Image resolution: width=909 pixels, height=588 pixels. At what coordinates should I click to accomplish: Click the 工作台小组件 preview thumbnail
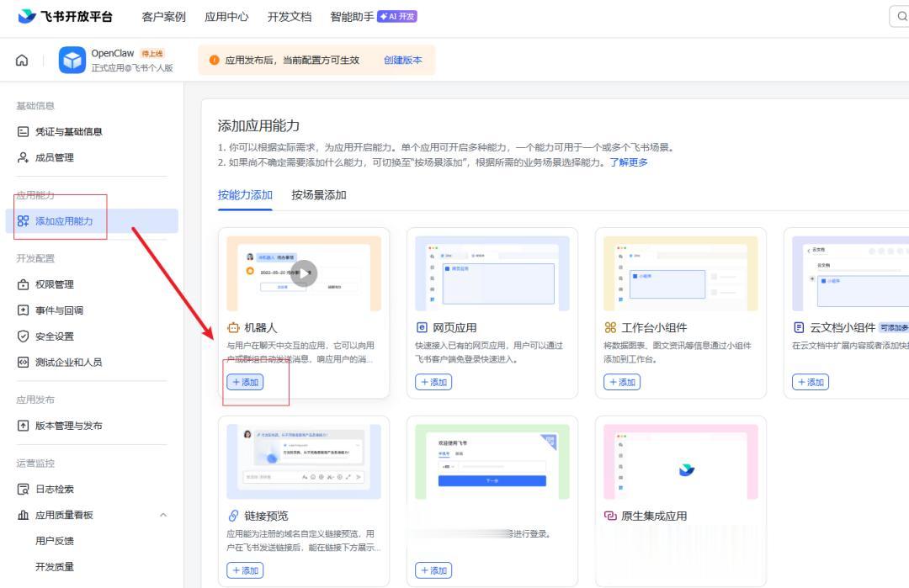point(681,273)
